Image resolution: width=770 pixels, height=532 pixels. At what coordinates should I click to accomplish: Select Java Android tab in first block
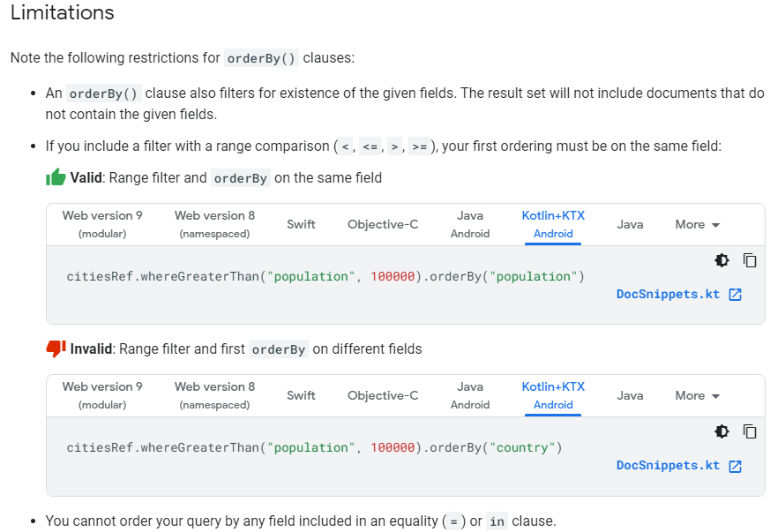pos(470,224)
